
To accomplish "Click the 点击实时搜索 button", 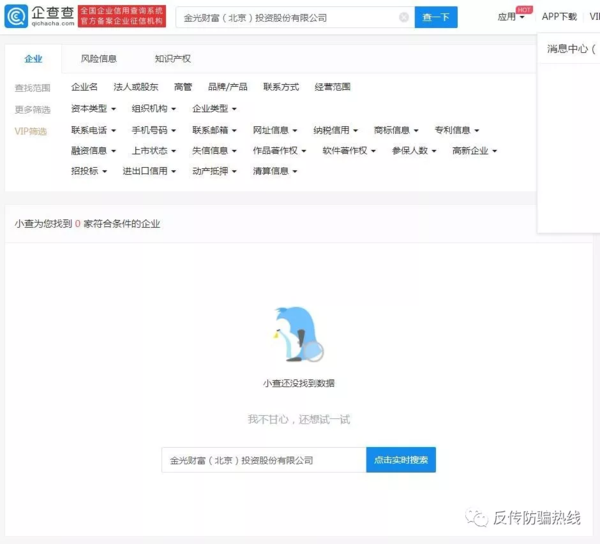I will 401,460.
